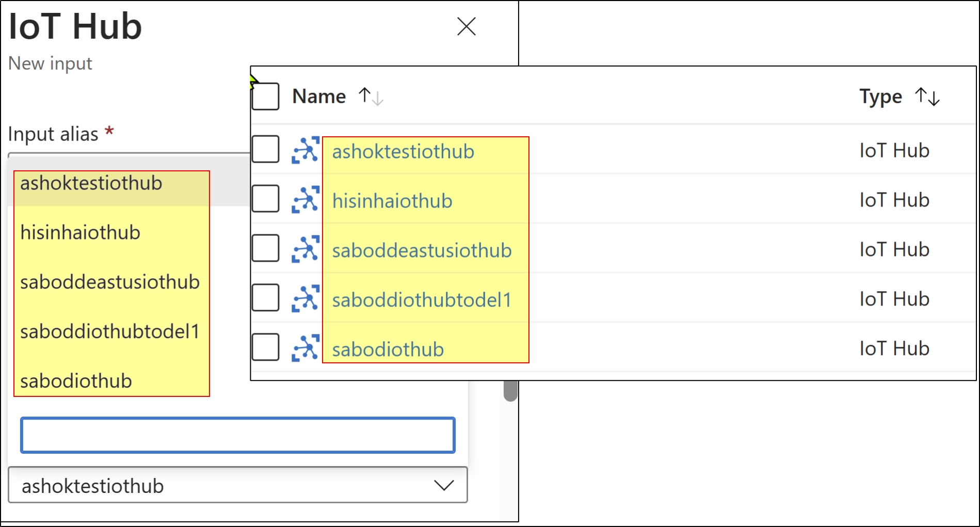Check the box for the saboddeastusiothub row
The width and height of the screenshot is (980, 527).
pos(265,248)
